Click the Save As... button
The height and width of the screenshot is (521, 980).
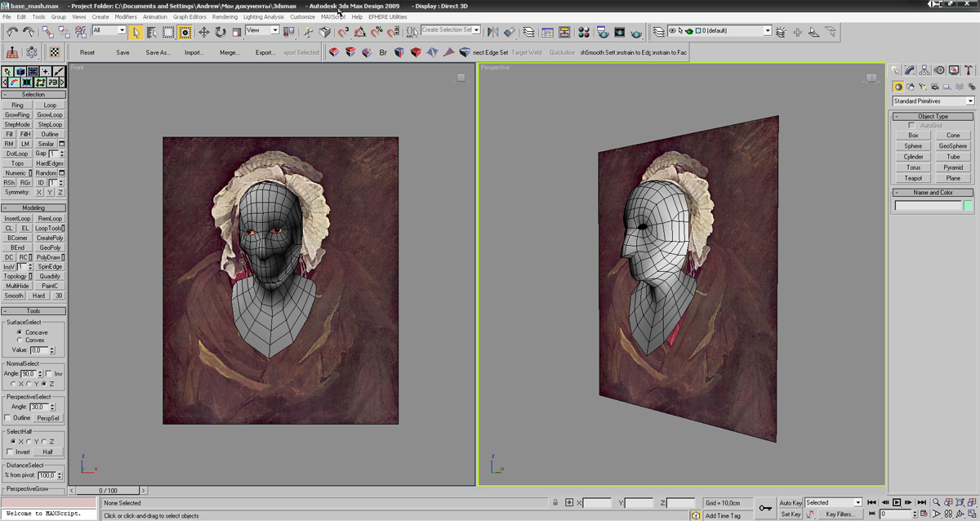click(158, 52)
